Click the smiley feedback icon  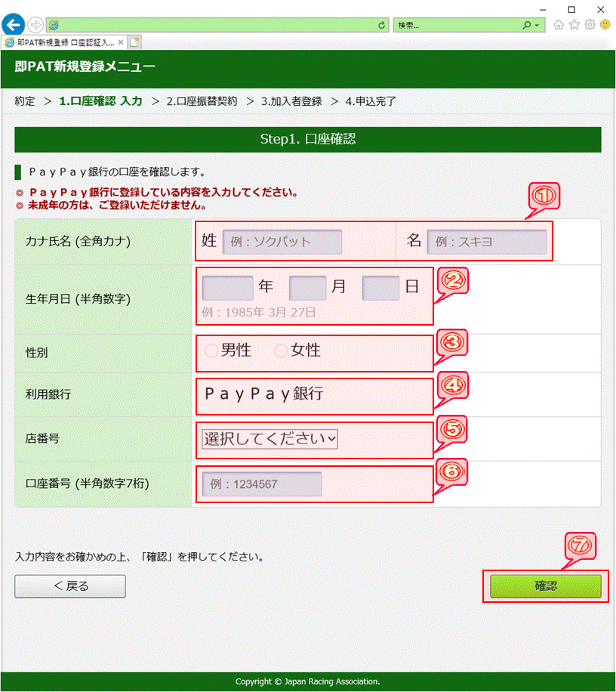pyautogui.click(x=605, y=25)
